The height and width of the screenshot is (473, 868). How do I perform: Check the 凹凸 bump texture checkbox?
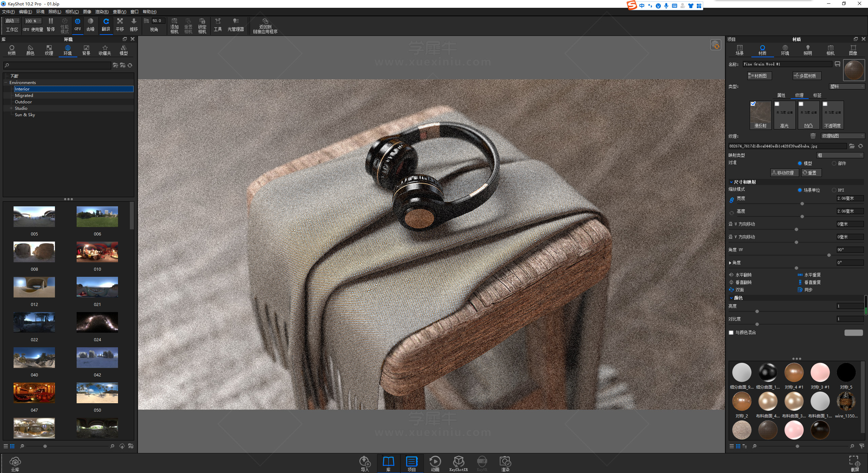(801, 104)
